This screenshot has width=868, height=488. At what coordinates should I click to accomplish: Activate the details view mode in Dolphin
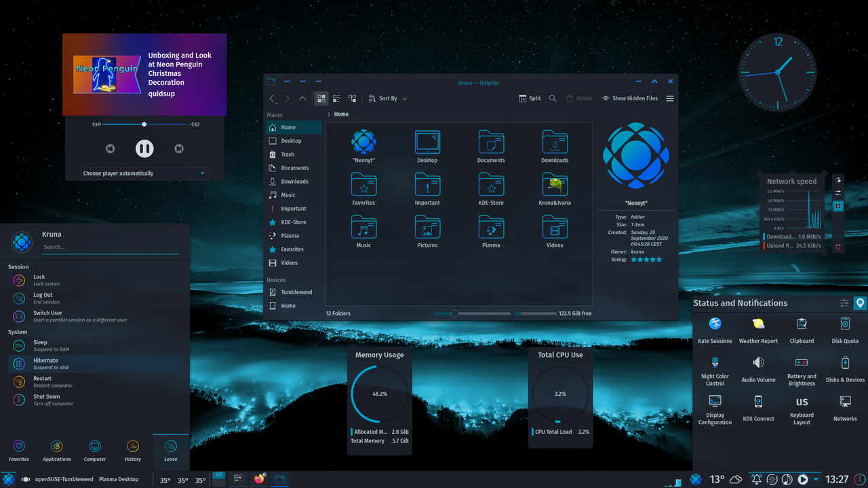pos(352,98)
